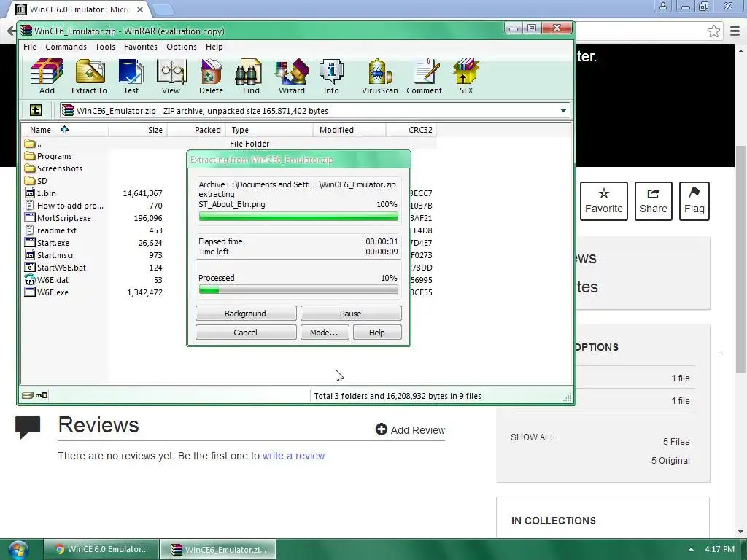Click the Delete toolbar icon
747x560 pixels.
coord(211,76)
